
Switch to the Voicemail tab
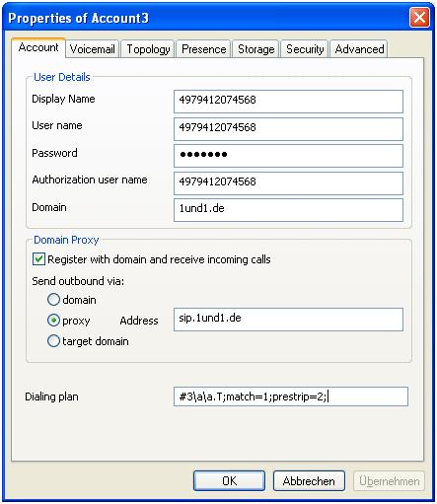click(x=93, y=49)
